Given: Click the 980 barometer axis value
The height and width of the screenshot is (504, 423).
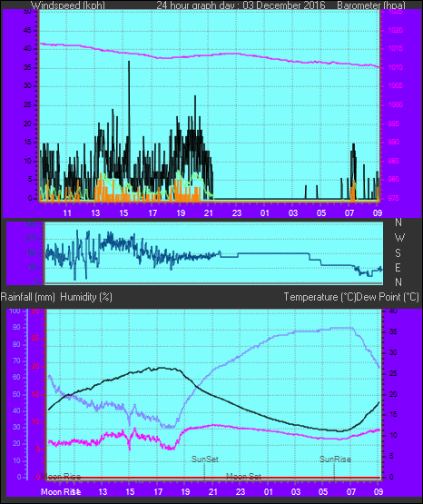Looking at the screenshot, I should [394, 179].
